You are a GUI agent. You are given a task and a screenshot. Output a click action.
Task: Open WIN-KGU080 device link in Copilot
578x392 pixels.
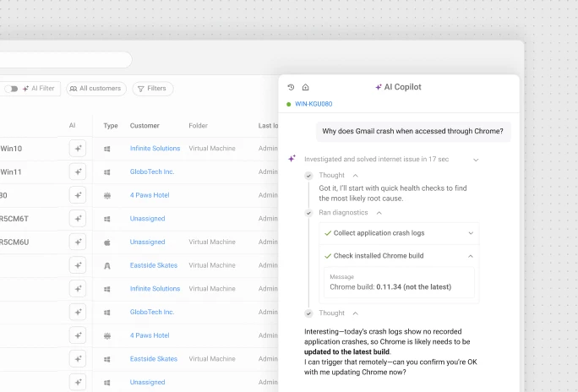314,104
